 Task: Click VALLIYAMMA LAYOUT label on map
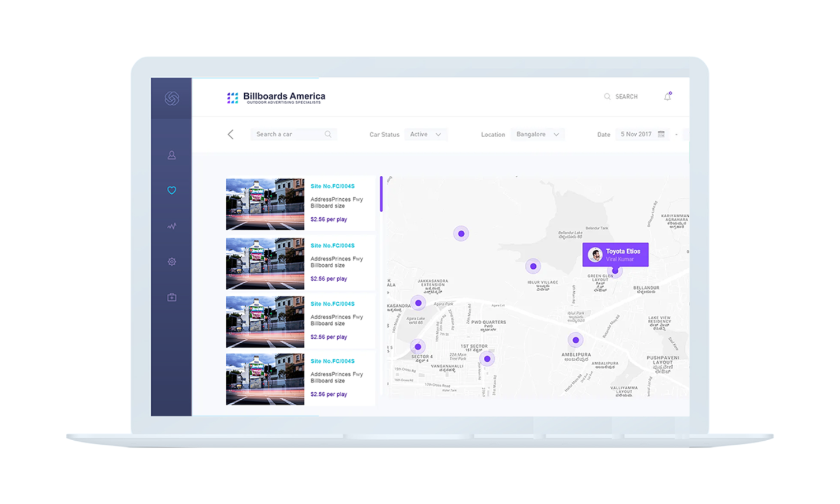pyautogui.click(x=624, y=390)
